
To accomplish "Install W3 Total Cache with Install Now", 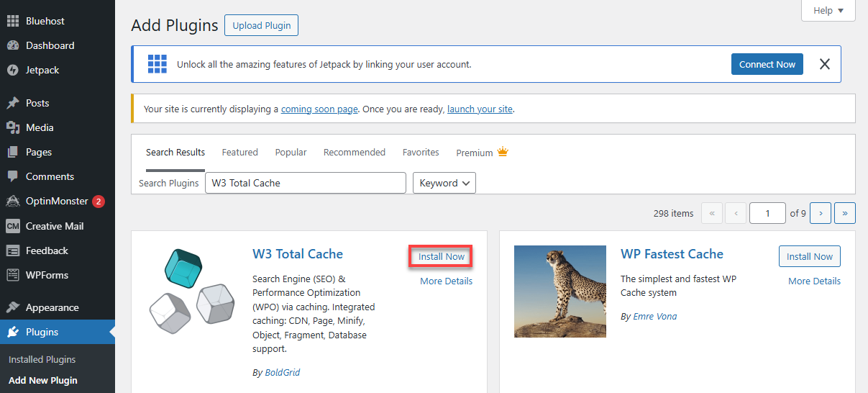I will [442, 256].
